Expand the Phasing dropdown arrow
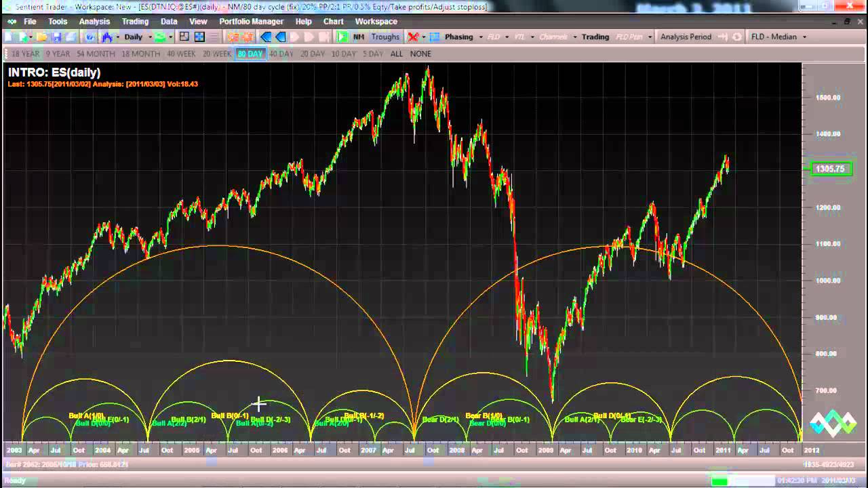868x488 pixels. click(481, 37)
